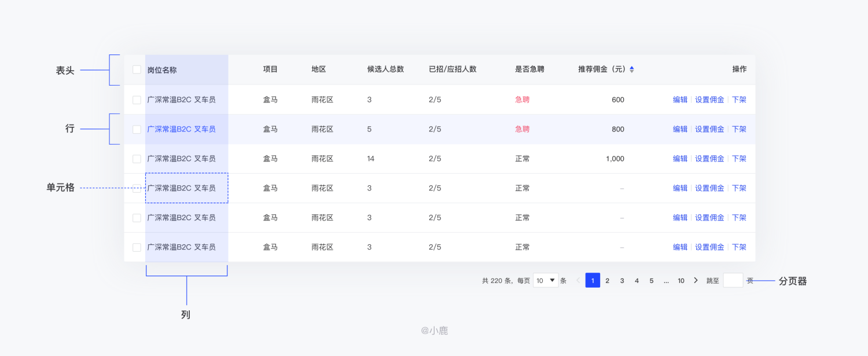This screenshot has height=356, width=868.
Task: Click the 项目 column header
Action: point(271,69)
